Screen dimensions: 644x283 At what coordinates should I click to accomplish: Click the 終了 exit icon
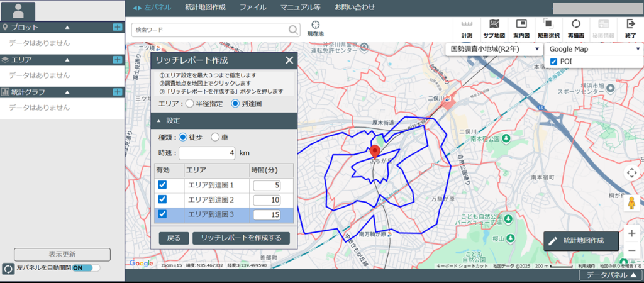coord(630,29)
